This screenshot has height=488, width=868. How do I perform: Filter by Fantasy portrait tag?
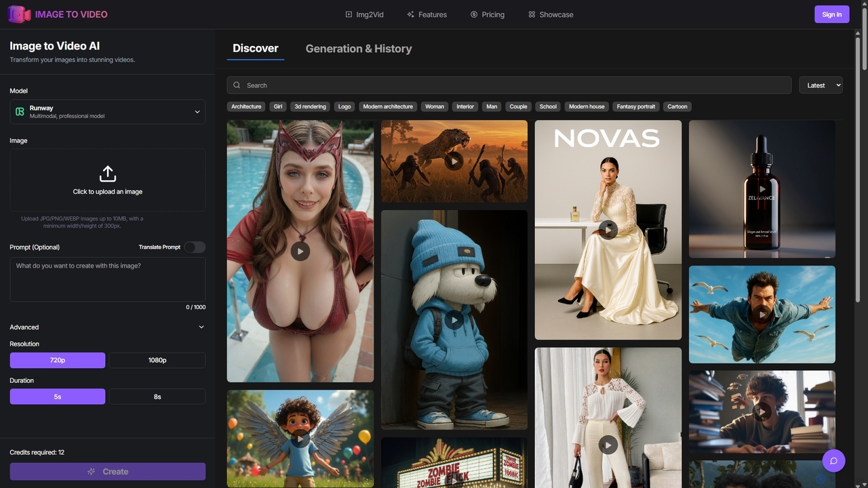(x=636, y=106)
